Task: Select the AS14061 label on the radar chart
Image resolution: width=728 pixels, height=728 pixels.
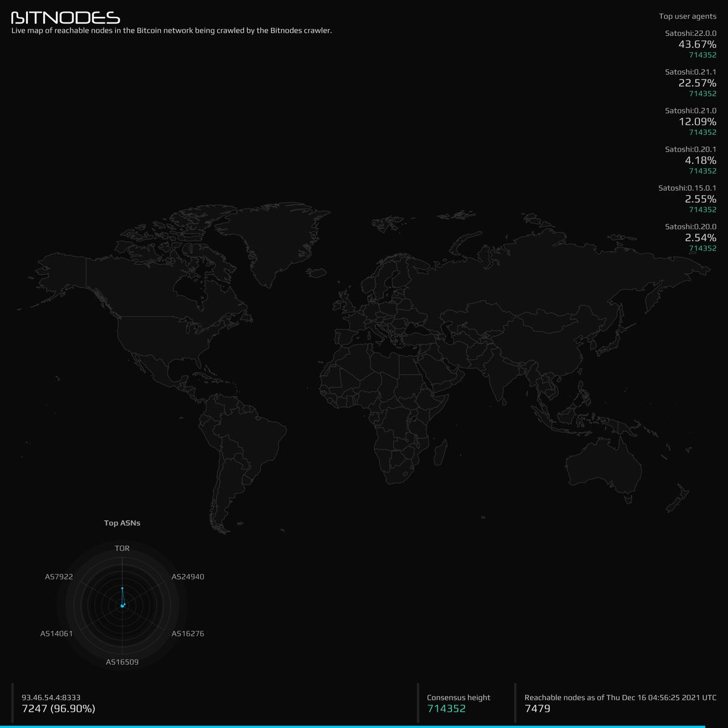Action: pyautogui.click(x=57, y=633)
